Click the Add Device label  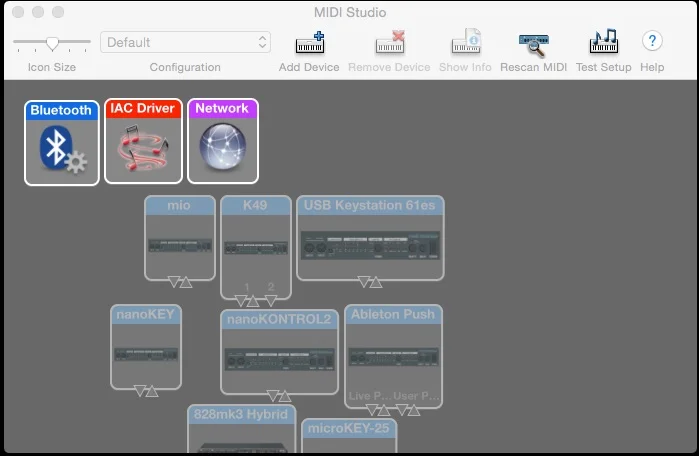point(309,67)
